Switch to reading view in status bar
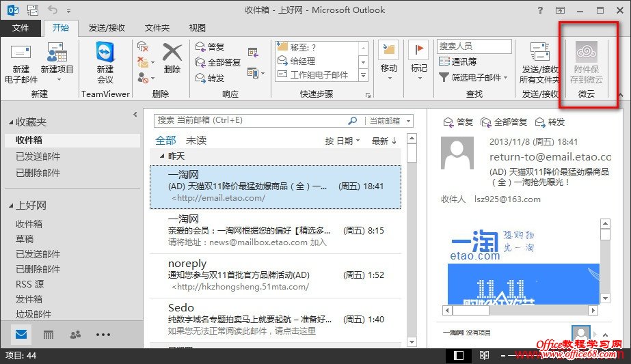This screenshot has height=364, width=631. (x=484, y=356)
